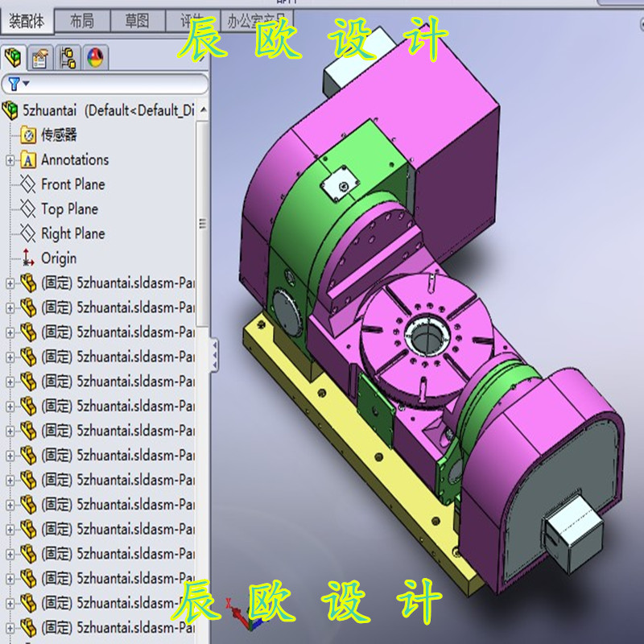644x644 pixels.
Task: Select the Front Plane tree item
Action: click(x=72, y=184)
